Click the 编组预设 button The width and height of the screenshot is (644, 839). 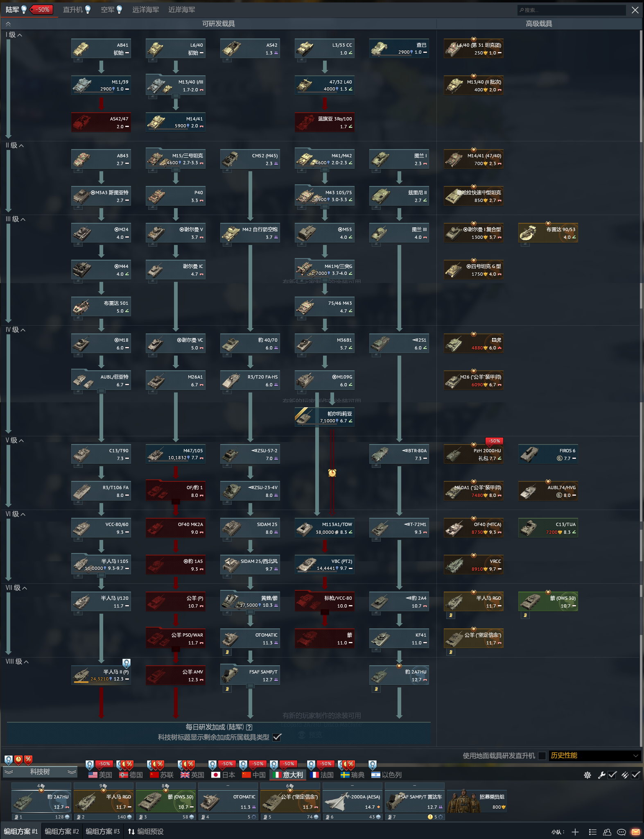146,832
